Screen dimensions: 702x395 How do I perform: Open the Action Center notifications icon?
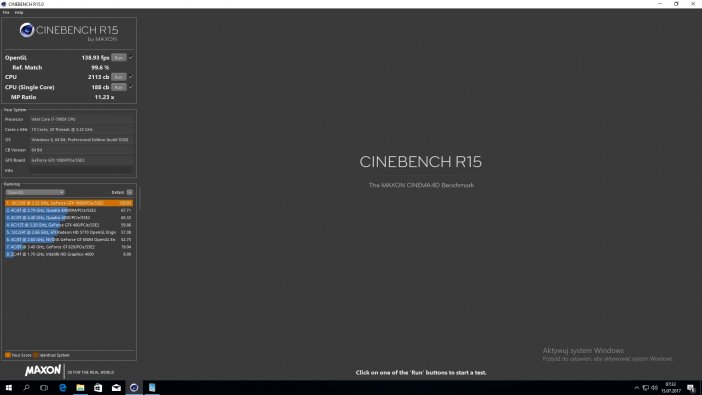[692, 388]
